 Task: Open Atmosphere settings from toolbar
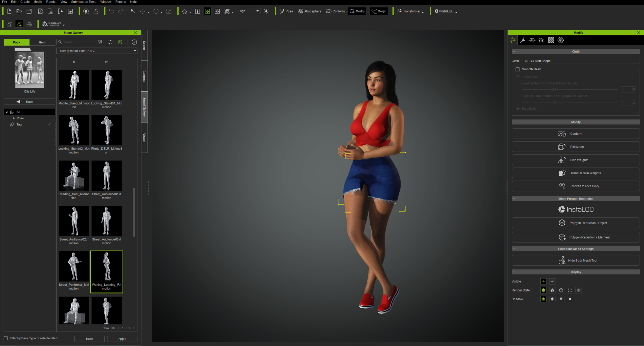[x=309, y=11]
